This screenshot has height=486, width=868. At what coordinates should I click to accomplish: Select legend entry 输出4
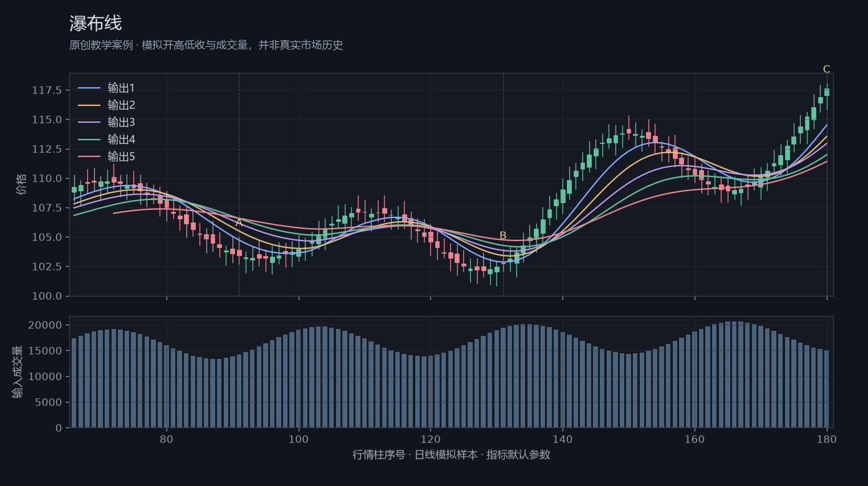(x=121, y=140)
